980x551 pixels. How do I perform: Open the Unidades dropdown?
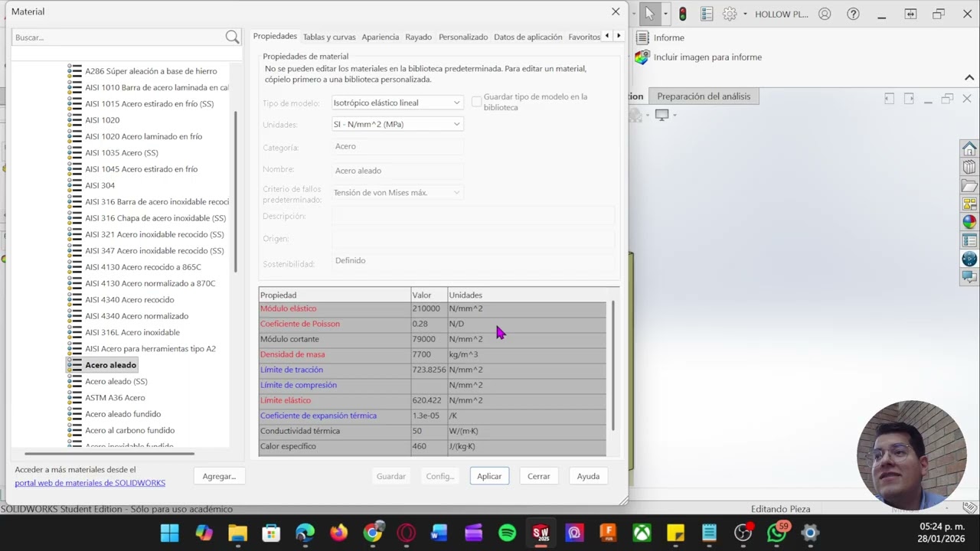click(397, 124)
